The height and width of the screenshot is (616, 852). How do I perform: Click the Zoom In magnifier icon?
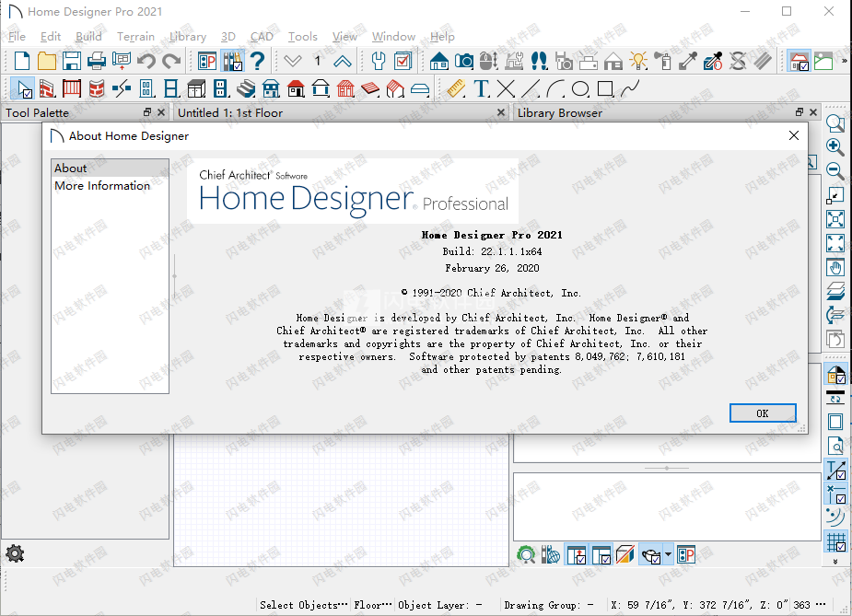[x=835, y=146]
